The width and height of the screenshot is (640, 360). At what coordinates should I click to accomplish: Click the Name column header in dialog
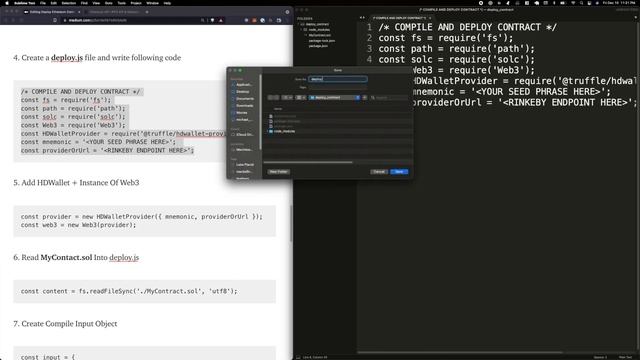[x=278, y=109]
